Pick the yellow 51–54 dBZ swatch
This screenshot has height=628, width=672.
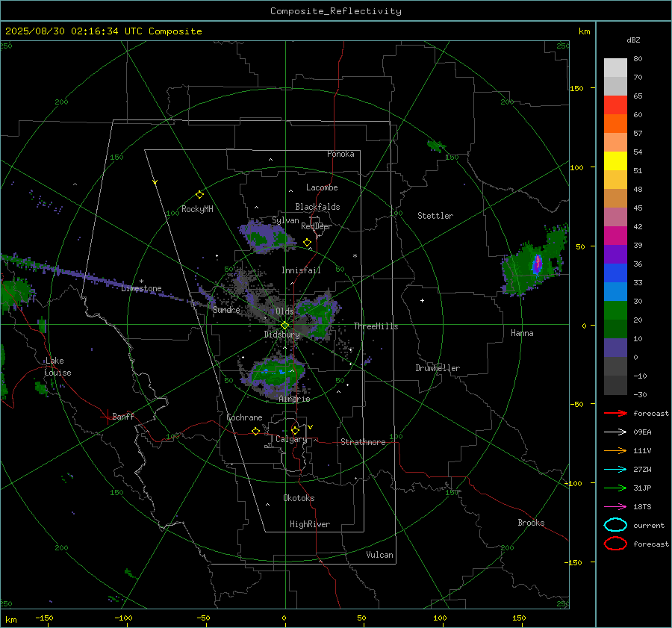pos(615,161)
